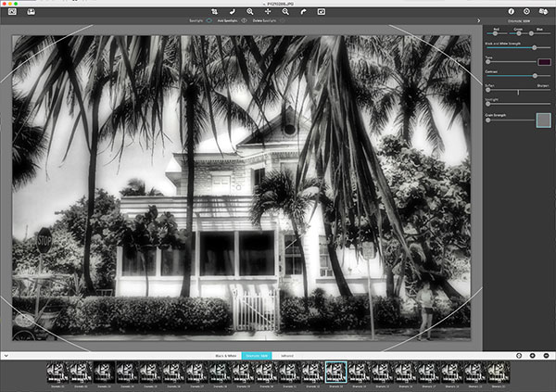This screenshot has width=556, height=392.
Task: Click the Tone slider
Action: [x=511, y=62]
